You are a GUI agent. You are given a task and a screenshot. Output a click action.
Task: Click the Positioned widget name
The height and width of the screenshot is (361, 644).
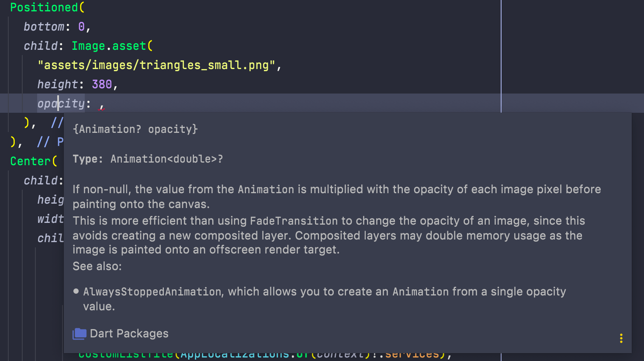pyautogui.click(x=44, y=7)
